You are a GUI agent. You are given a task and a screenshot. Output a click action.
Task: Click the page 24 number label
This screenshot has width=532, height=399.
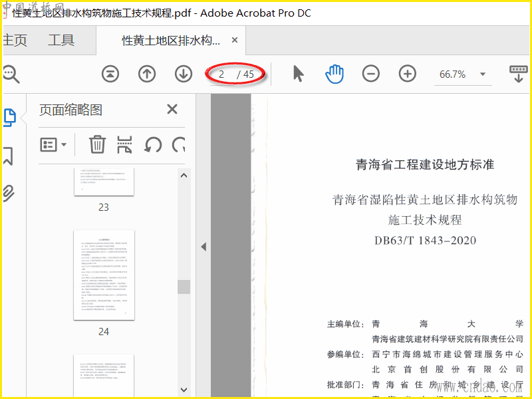[x=104, y=331]
